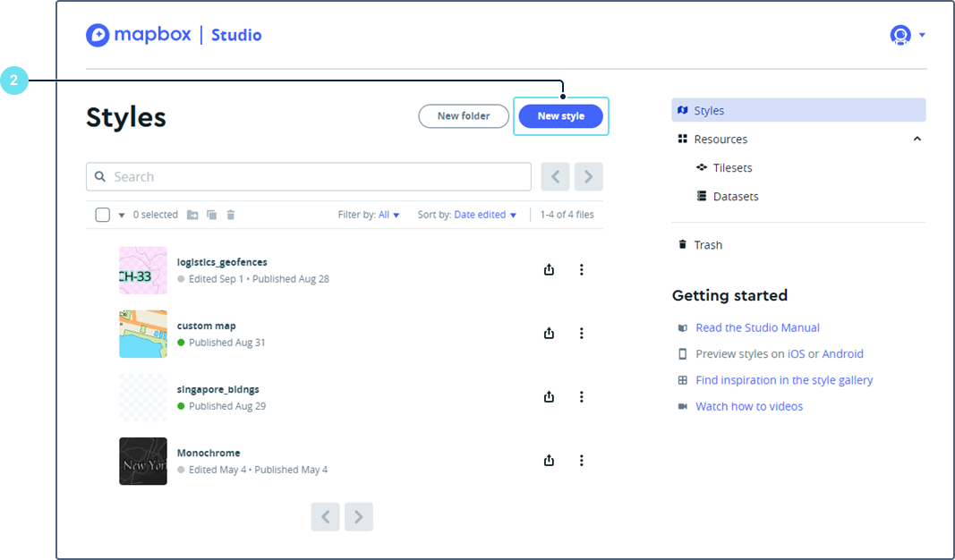The width and height of the screenshot is (955, 560).
Task: Click the share icon for Monochrome style
Action: click(549, 461)
